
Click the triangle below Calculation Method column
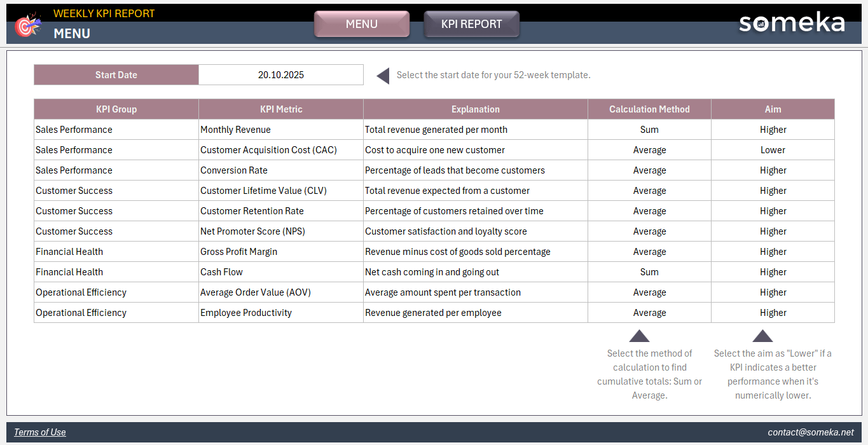[639, 336]
